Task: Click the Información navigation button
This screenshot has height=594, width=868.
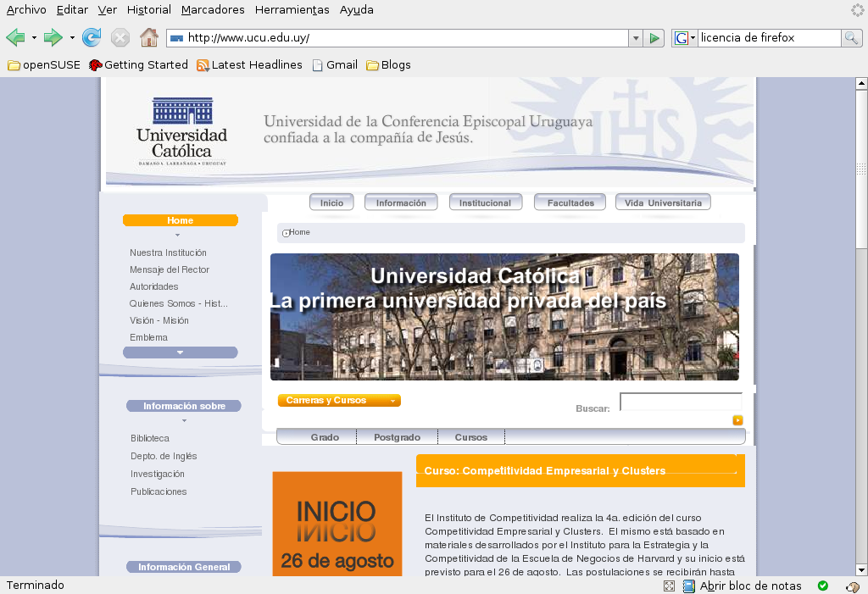Action: point(401,203)
